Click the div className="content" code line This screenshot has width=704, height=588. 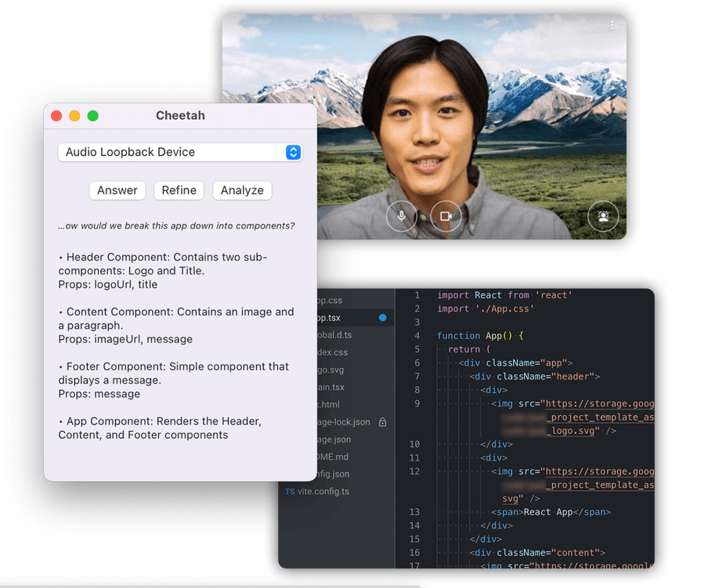click(537, 553)
